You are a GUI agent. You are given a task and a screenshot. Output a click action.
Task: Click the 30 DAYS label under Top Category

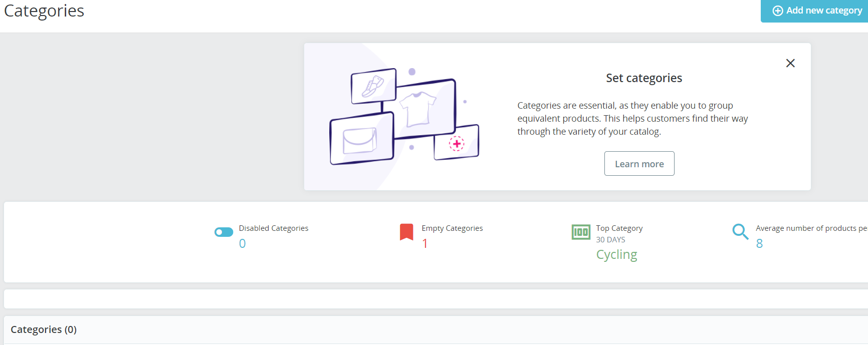610,240
